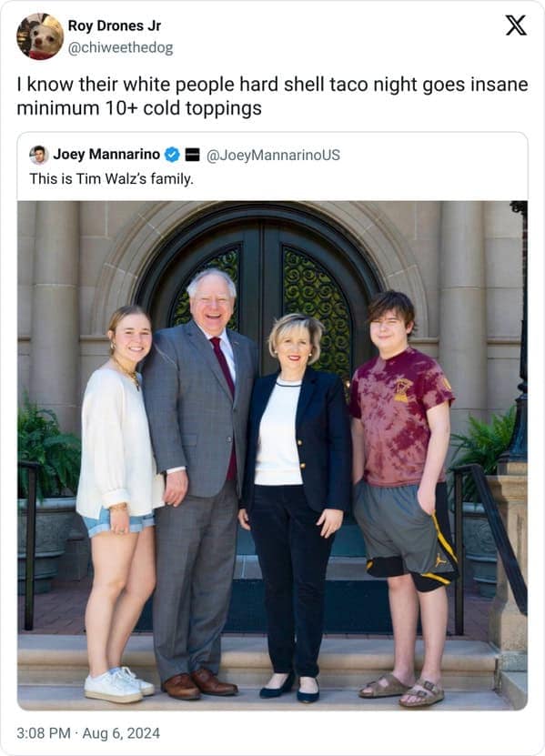Click the Joey Mannarino display name
The height and width of the screenshot is (756, 545).
(106, 155)
